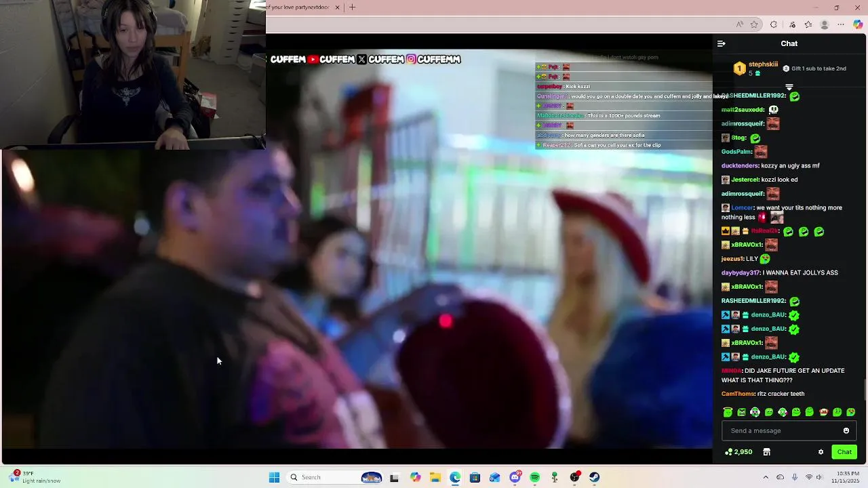This screenshot has height=488, width=868.
Task: Insert the red-hat laughing emote
Action: 823,412
